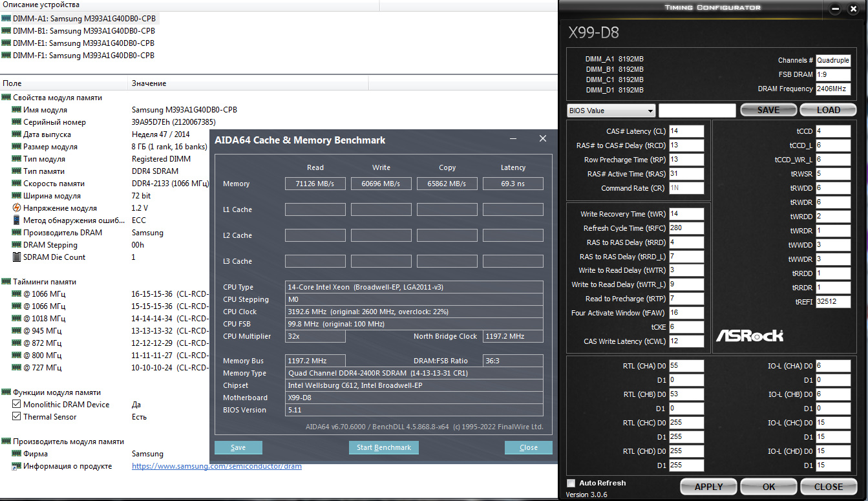Click the IO-L (CHB) D0 field

(833, 394)
